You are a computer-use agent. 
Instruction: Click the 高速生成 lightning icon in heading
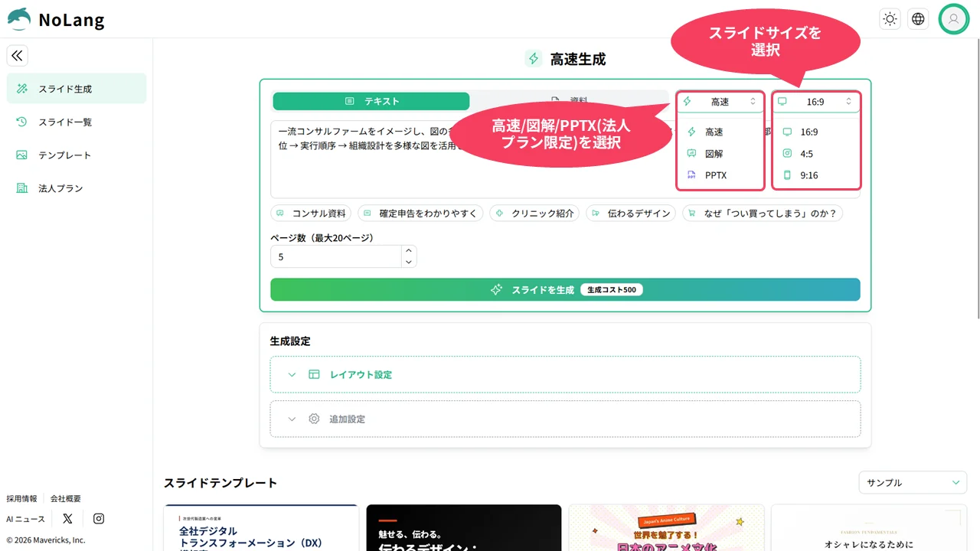533,59
